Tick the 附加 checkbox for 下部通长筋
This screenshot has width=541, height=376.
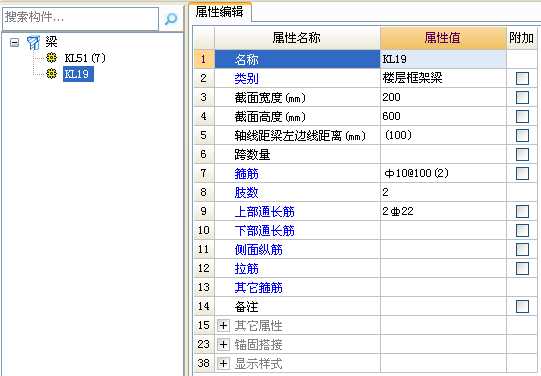point(522,230)
